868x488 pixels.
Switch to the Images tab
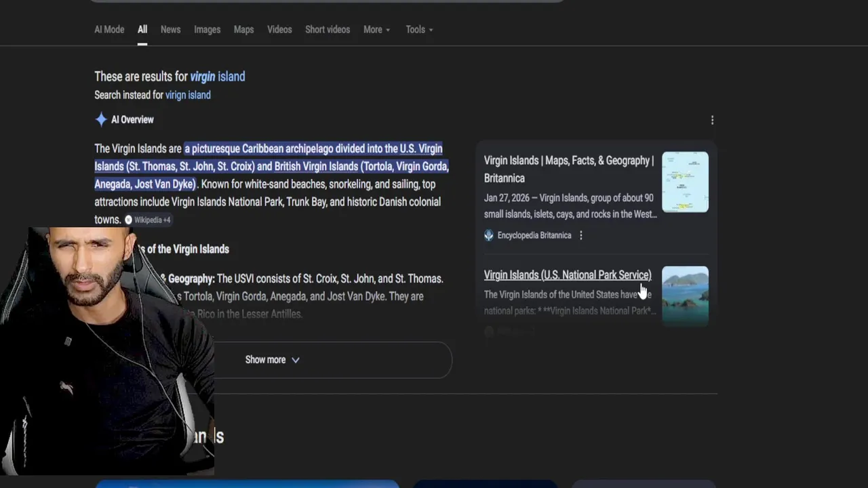pyautogui.click(x=207, y=30)
